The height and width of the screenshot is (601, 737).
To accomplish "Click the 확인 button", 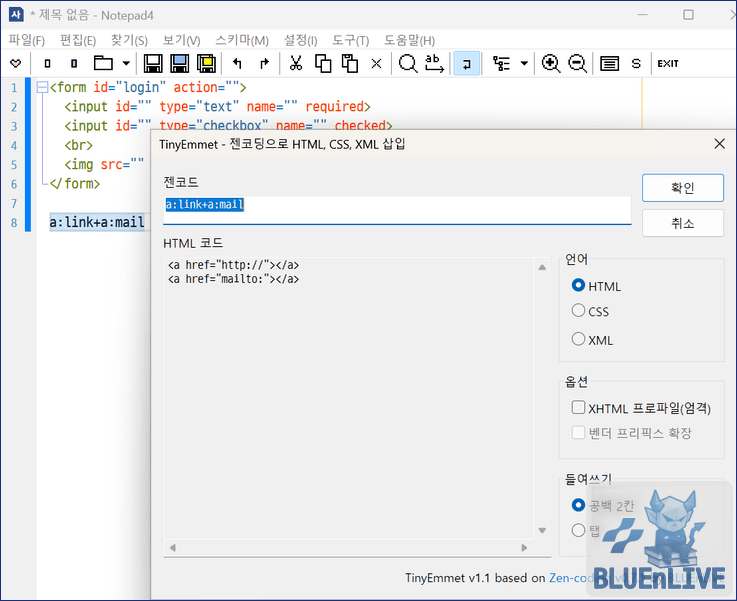I will pos(682,188).
